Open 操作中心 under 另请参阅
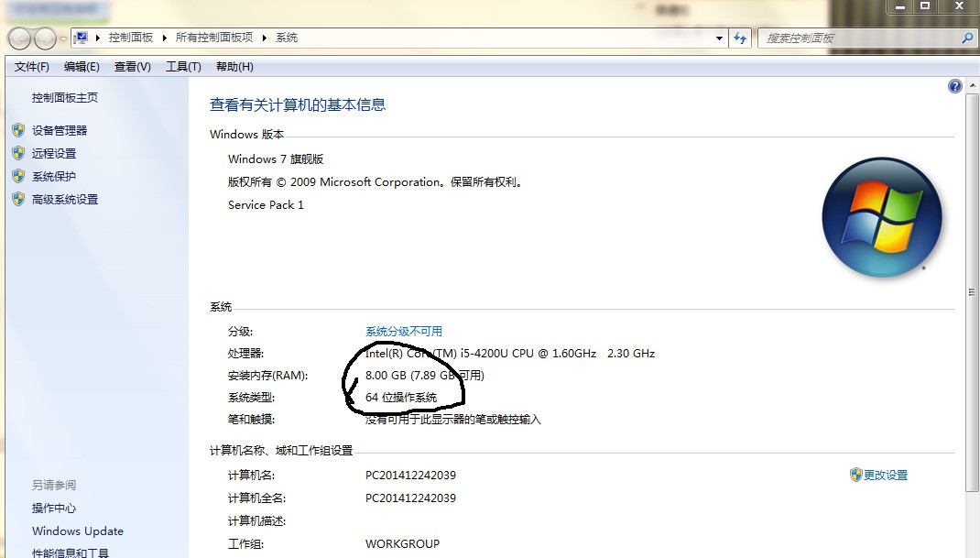Image resolution: width=980 pixels, height=558 pixels. coord(54,508)
